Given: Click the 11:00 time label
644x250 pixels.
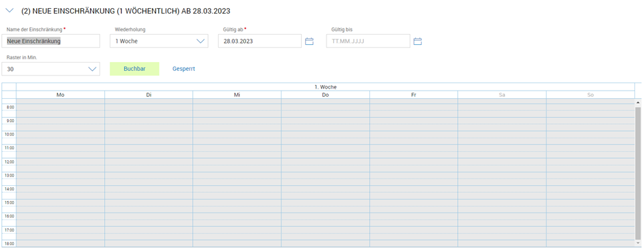Looking at the screenshot, I should pyautogui.click(x=10, y=148).
